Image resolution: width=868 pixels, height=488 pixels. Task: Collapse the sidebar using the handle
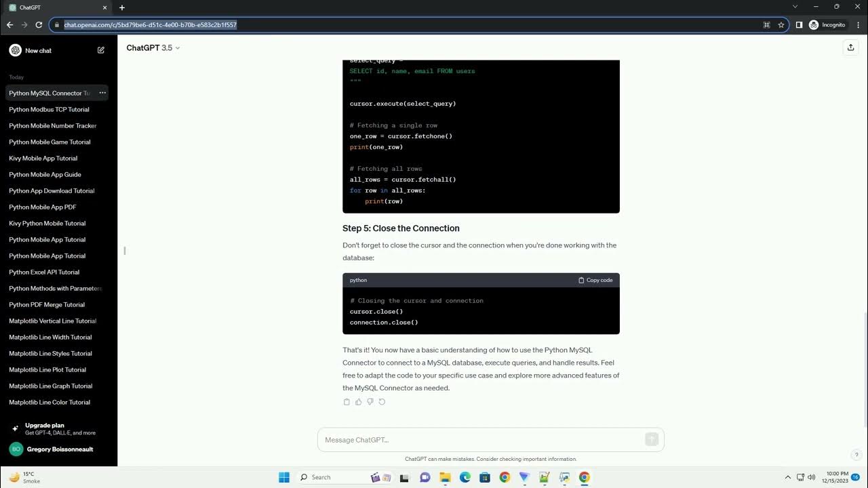(x=125, y=251)
